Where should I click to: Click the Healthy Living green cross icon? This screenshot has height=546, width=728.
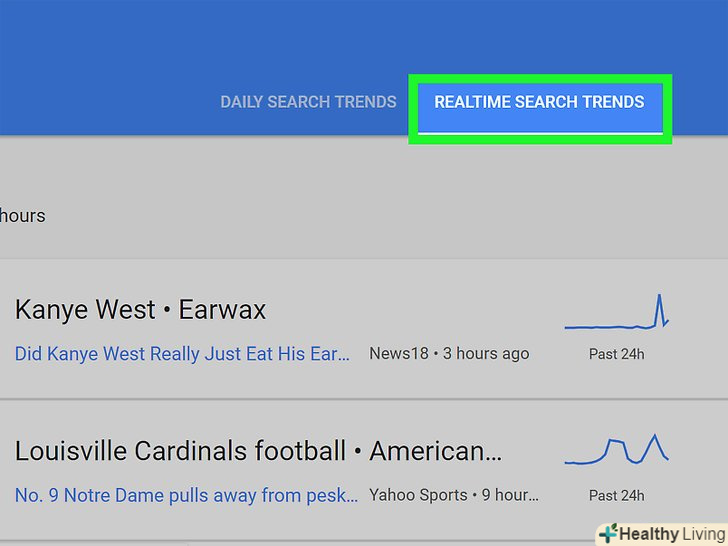click(x=606, y=533)
